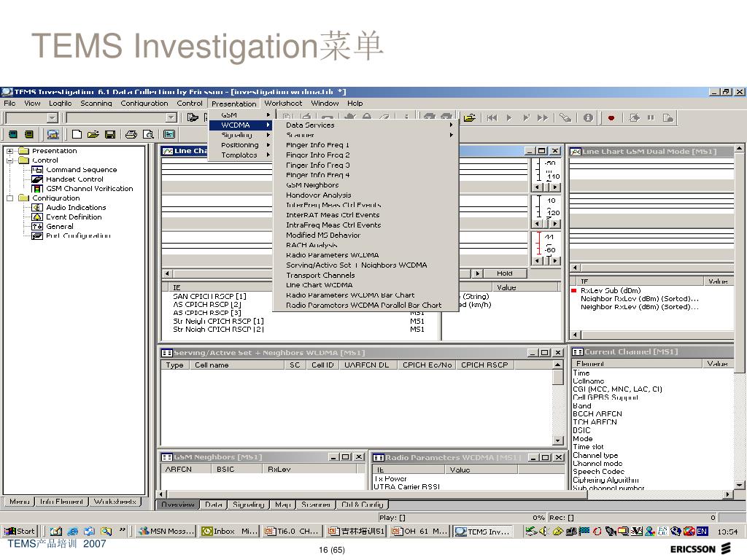Screen dimensions: 747x560
Task: Click the Radio Parameters WCDMA window title icon
Action: pos(379,458)
